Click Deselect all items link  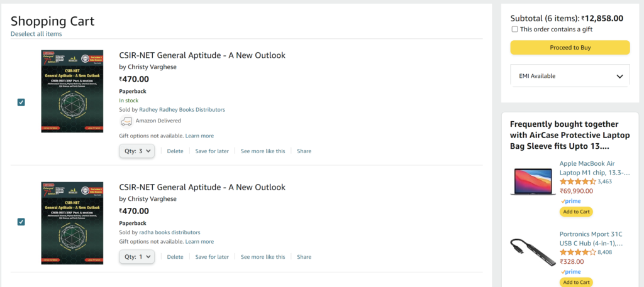coord(36,34)
